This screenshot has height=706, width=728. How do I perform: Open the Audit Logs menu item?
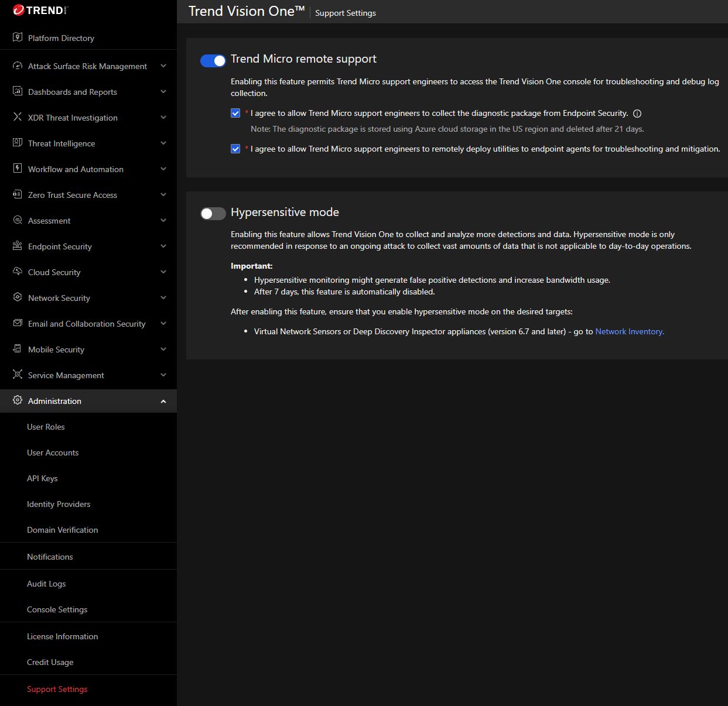[x=46, y=584]
